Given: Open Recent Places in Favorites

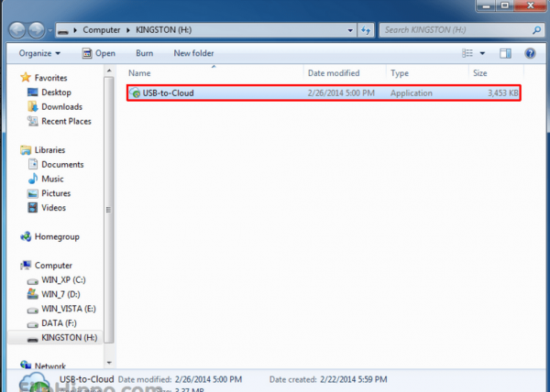Looking at the screenshot, I should tap(66, 121).
